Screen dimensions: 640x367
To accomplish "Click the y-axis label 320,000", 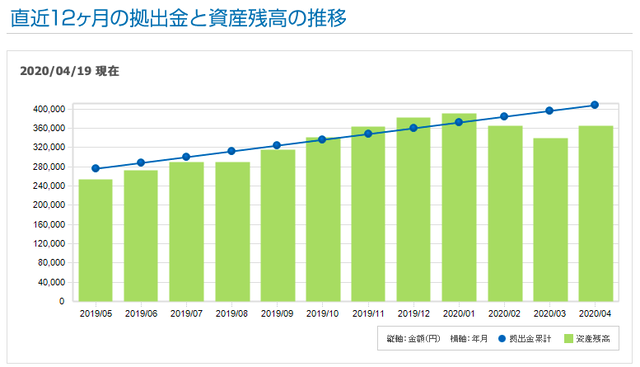I will [49, 147].
